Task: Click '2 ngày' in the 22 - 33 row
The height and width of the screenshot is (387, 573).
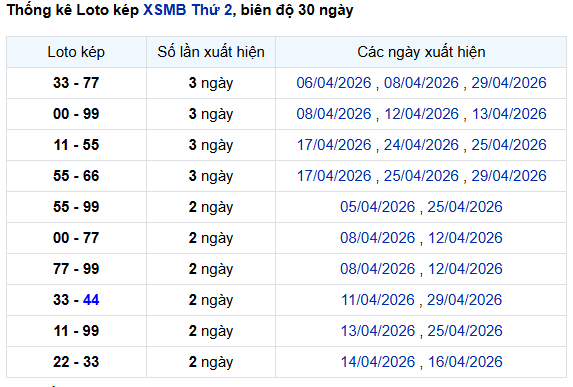Action: [211, 363]
